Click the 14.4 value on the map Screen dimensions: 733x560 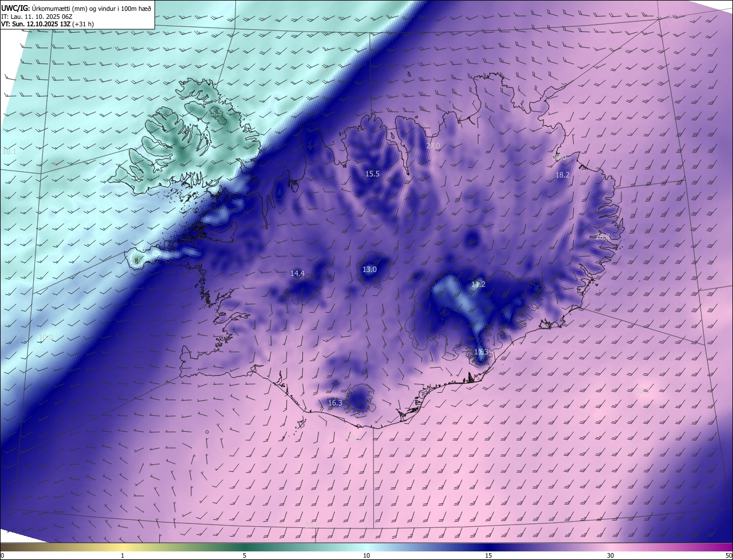(x=297, y=273)
